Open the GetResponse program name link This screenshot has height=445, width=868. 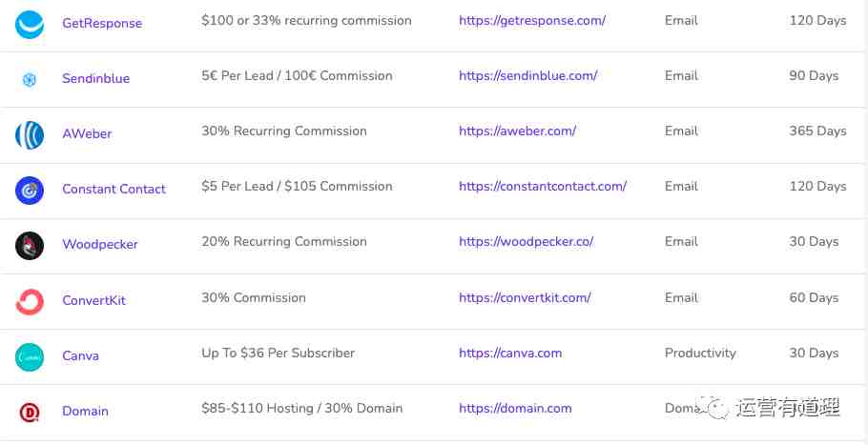[x=102, y=23]
